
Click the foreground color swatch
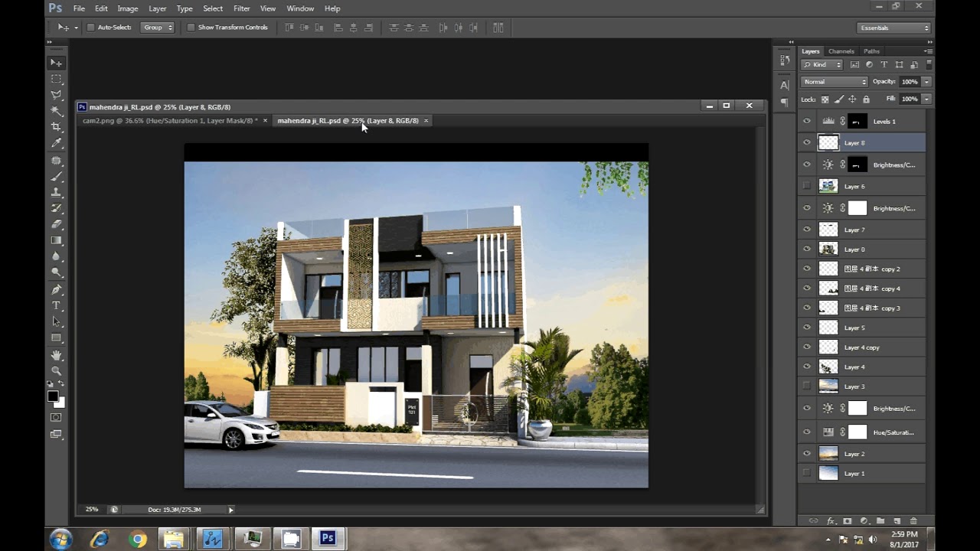pyautogui.click(x=53, y=397)
